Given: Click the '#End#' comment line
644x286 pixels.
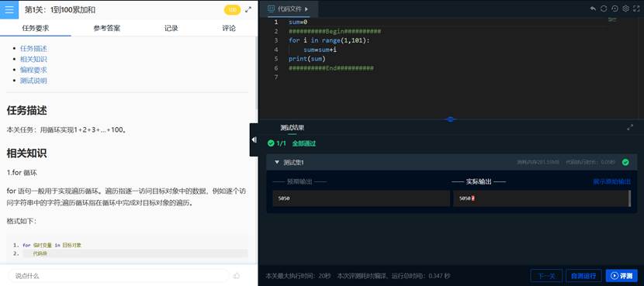Looking at the screenshot, I should [x=331, y=67].
